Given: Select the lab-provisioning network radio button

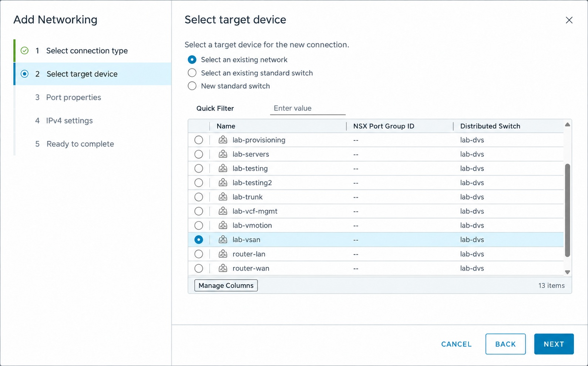Looking at the screenshot, I should pos(199,140).
